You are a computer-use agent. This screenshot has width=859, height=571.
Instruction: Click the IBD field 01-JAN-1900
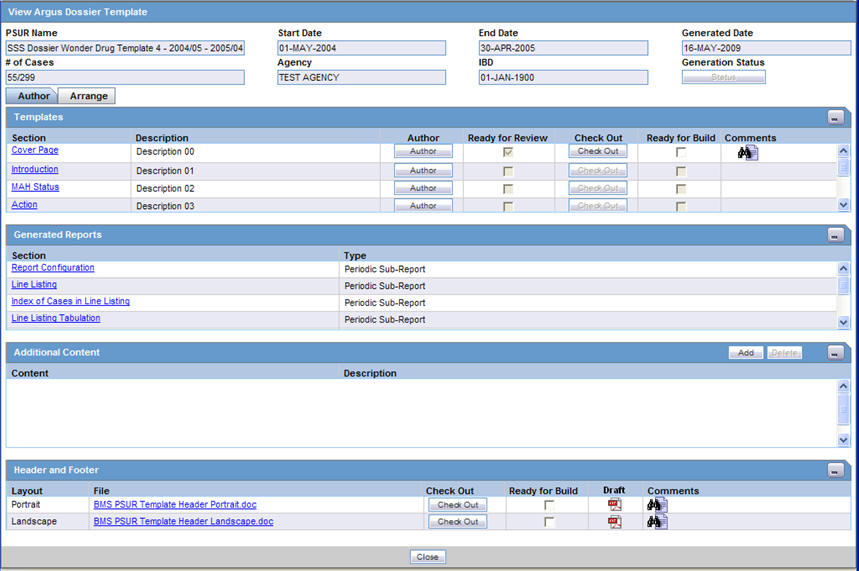tap(563, 77)
